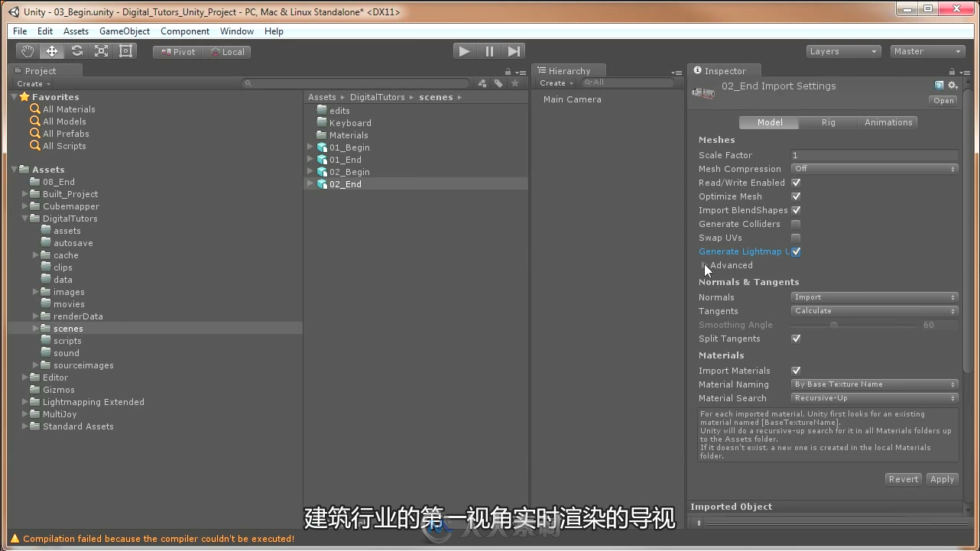Select the 02_Begin scene asset
Viewport: 980px width, 551px height.
(x=349, y=172)
